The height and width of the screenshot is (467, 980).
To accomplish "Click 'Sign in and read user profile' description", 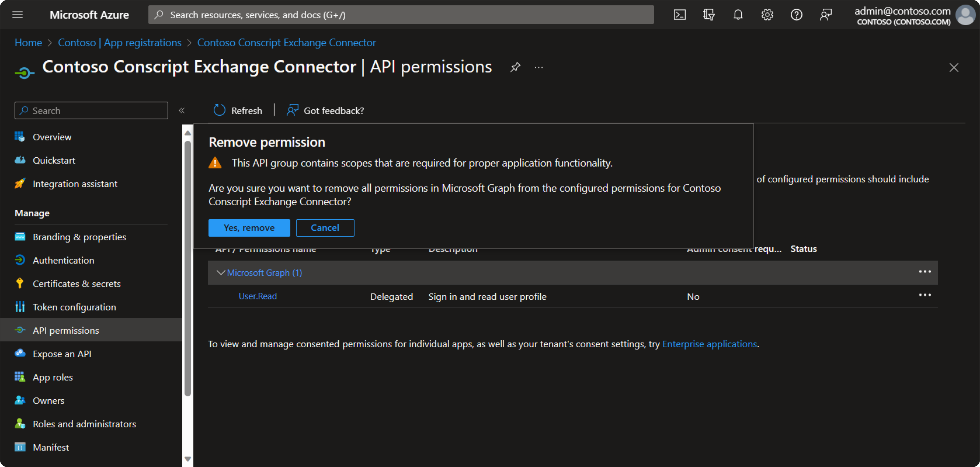I will pyautogui.click(x=488, y=297).
